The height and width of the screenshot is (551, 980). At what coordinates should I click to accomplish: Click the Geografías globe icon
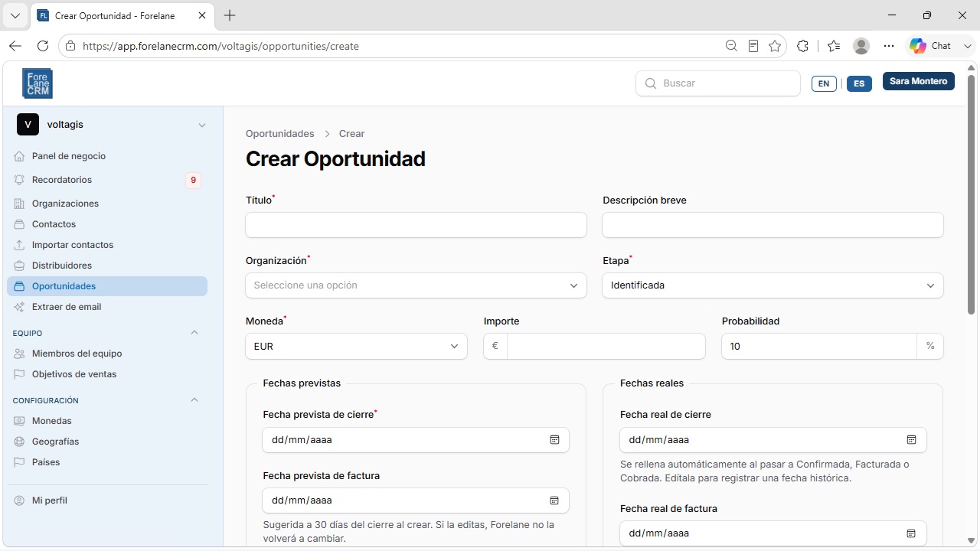[x=19, y=442]
